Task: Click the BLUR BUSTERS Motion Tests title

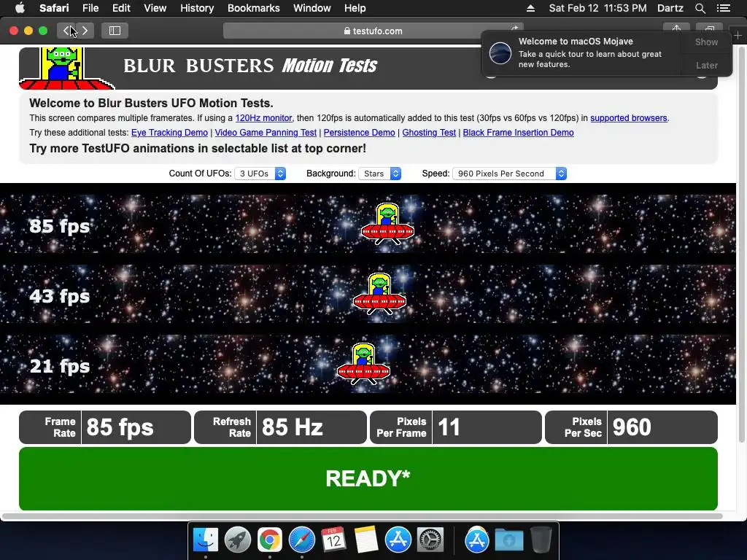Action: (x=250, y=66)
